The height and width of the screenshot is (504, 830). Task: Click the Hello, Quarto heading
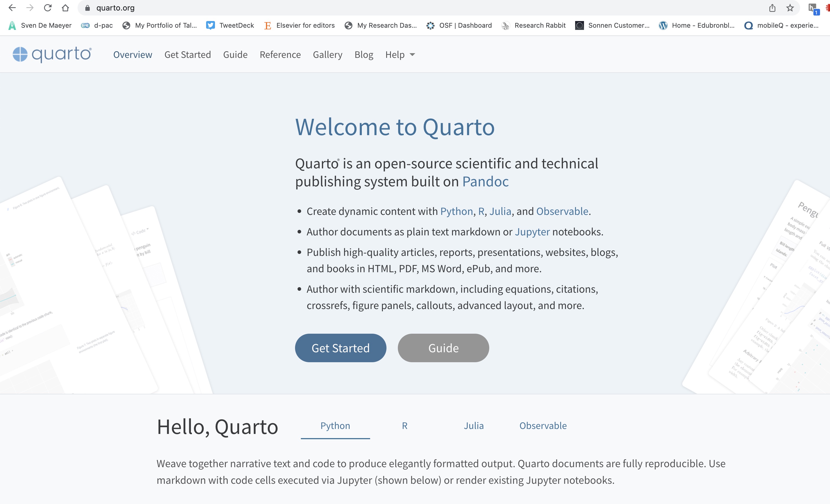coord(217,427)
